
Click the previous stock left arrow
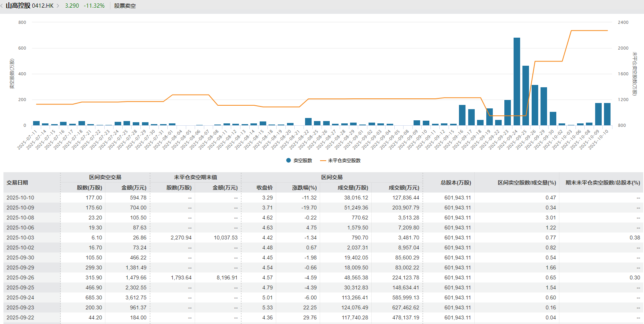pos(2,6)
